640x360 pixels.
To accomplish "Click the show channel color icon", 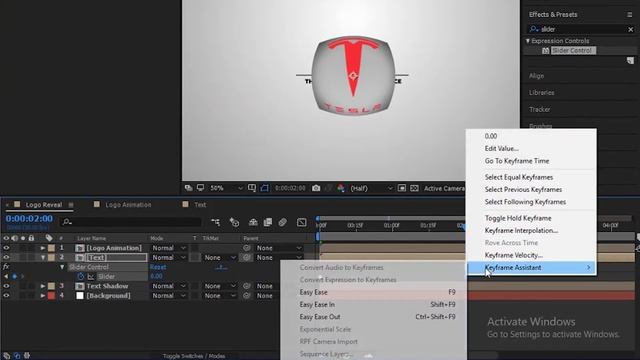I will pyautogui.click(x=340, y=188).
